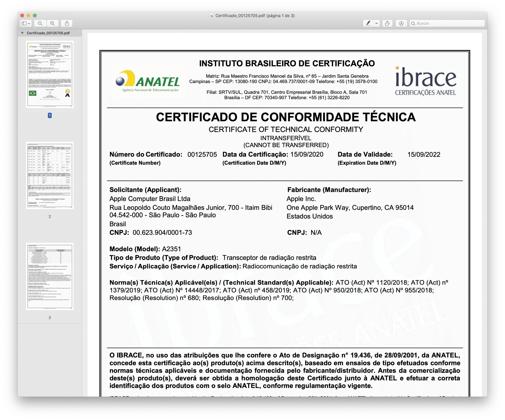505x420 pixels.
Task: Select the page 3 thumbnail
Action: (x=50, y=276)
